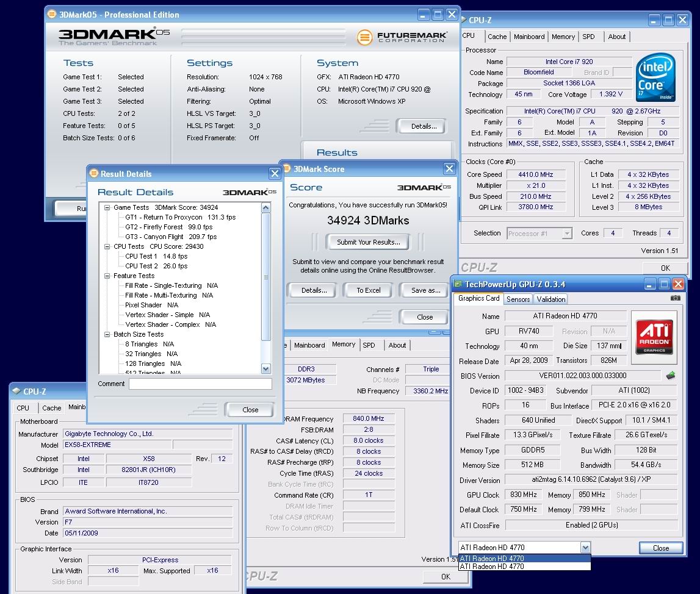
Task: Click the GPU-Z screenshot camera icon
Action: pos(676,298)
